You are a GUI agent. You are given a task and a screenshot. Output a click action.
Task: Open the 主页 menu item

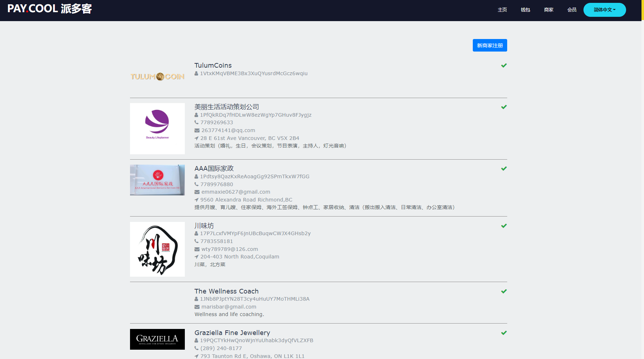(502, 10)
